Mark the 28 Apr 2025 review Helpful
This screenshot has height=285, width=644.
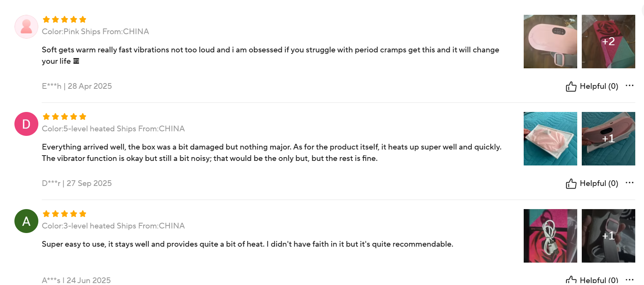pos(598,87)
